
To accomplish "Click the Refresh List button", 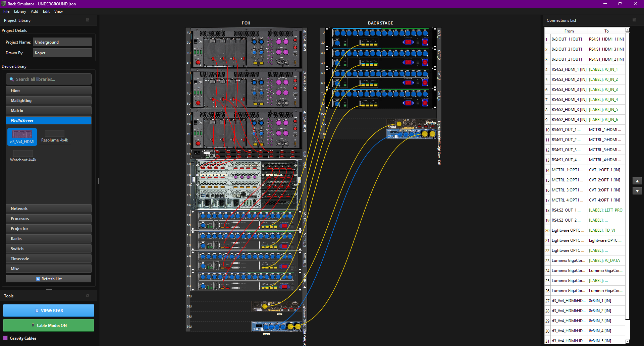I will [49, 279].
